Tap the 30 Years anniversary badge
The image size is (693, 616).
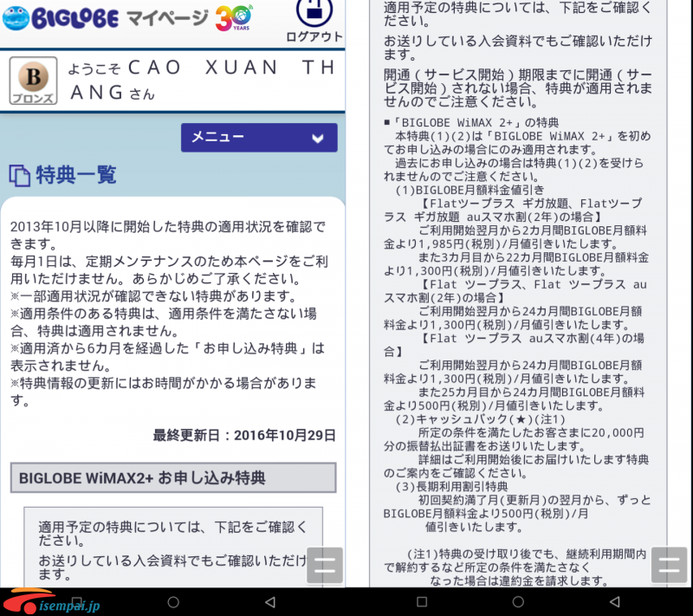[x=234, y=18]
